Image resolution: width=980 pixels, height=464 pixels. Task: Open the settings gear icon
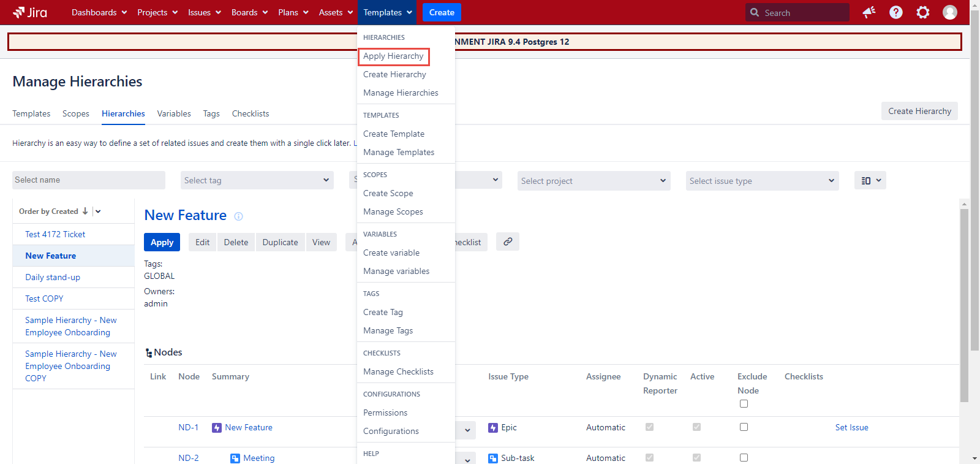pos(922,12)
